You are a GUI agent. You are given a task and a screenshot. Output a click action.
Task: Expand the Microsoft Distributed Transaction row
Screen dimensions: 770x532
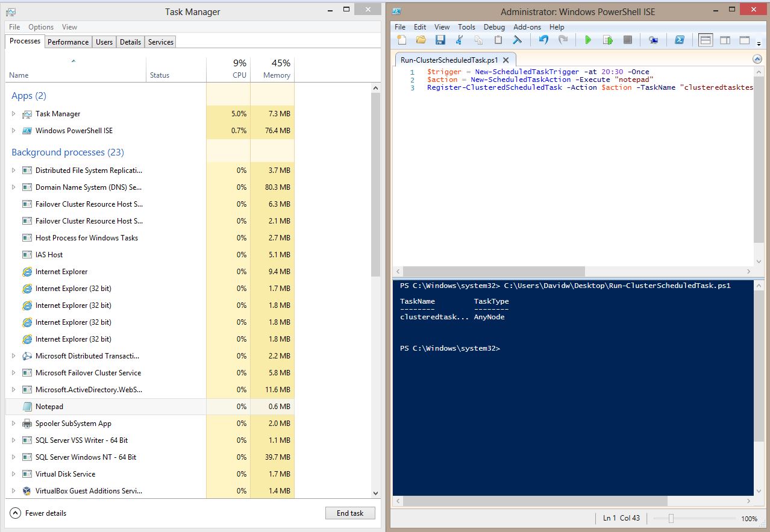(14, 356)
